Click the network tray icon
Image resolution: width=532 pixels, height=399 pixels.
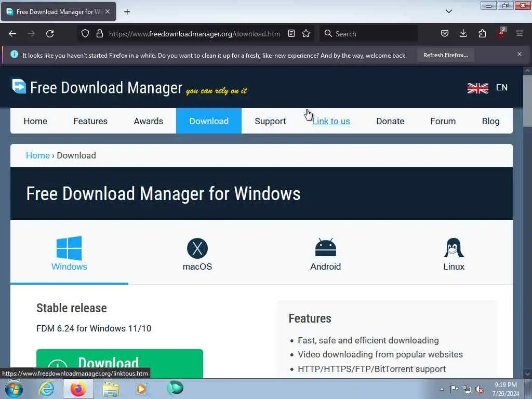coord(467,389)
